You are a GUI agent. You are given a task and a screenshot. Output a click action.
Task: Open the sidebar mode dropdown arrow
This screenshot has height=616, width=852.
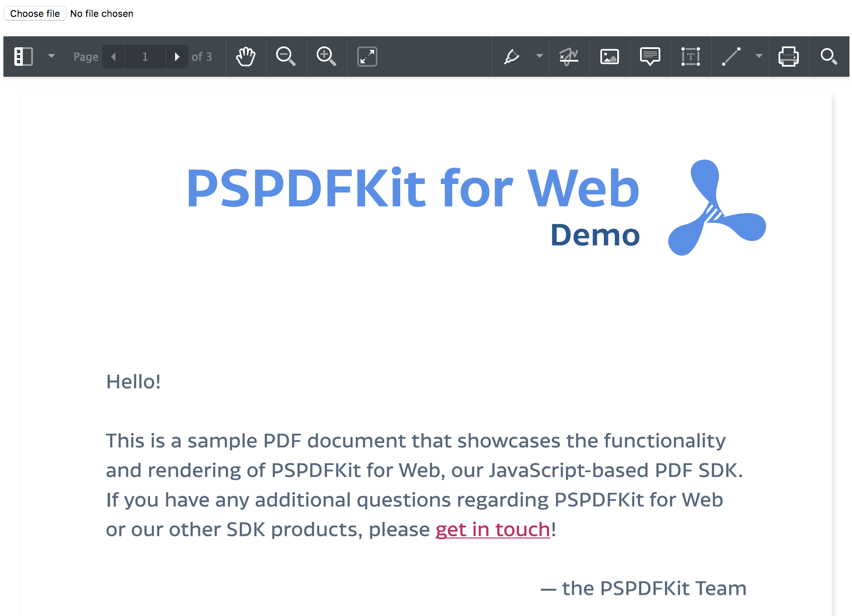(52, 56)
